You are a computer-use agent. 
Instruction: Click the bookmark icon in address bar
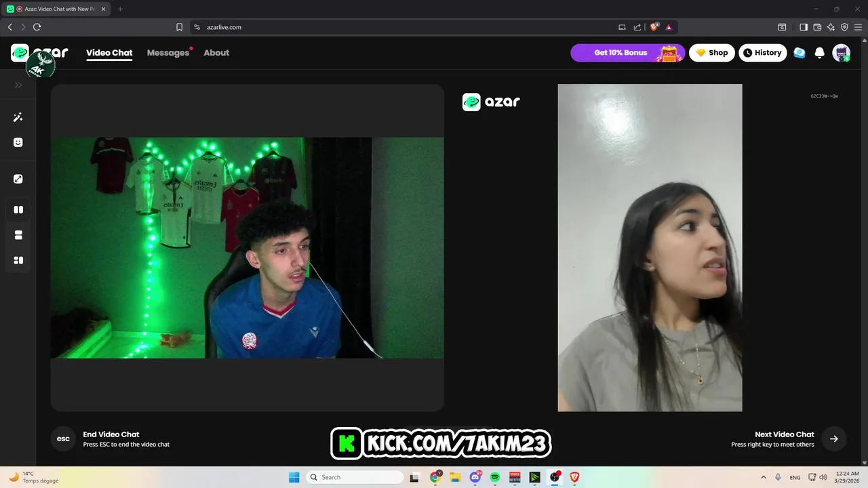pyautogui.click(x=179, y=27)
